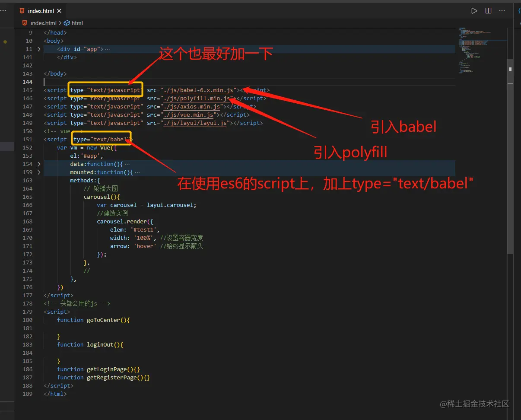Click the function getRegisterPage(){} line
Image resolution: width=521 pixels, height=420 pixels.
tap(104, 377)
